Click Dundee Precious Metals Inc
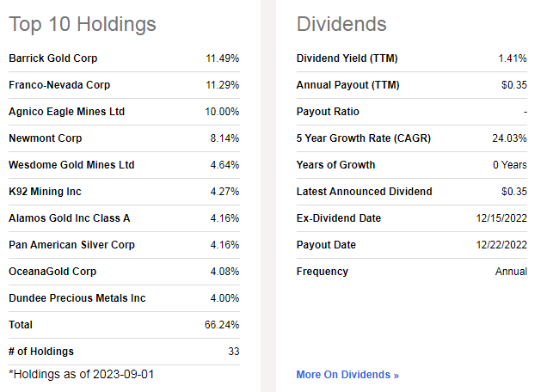The image size is (547, 392). coord(77,298)
